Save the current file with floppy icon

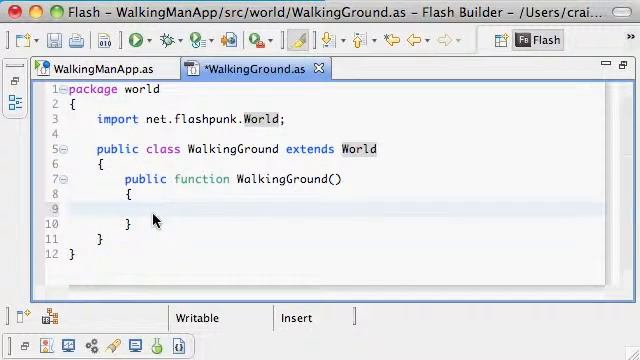click(x=54, y=41)
